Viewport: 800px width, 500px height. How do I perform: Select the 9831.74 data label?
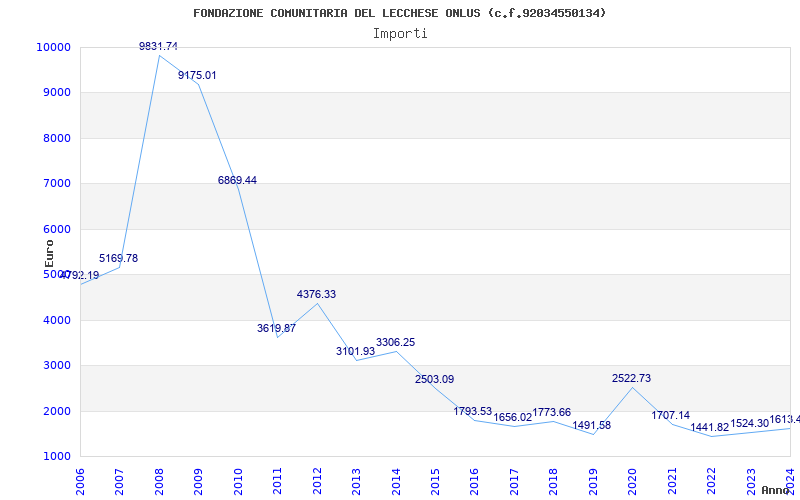pos(158,46)
